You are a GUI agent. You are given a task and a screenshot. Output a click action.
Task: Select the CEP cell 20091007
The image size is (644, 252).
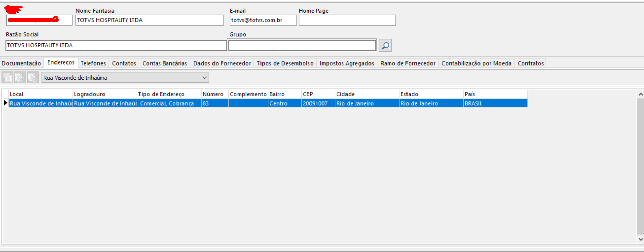[318, 103]
